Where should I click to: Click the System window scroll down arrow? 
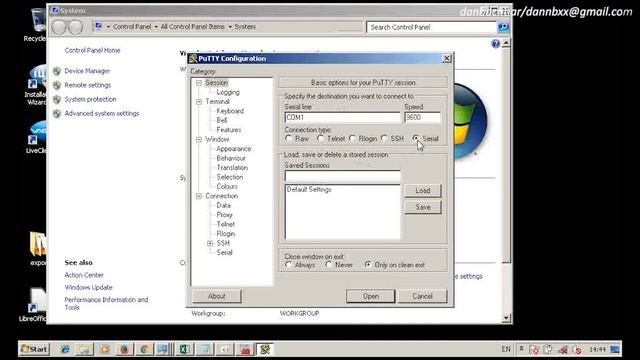(506, 318)
